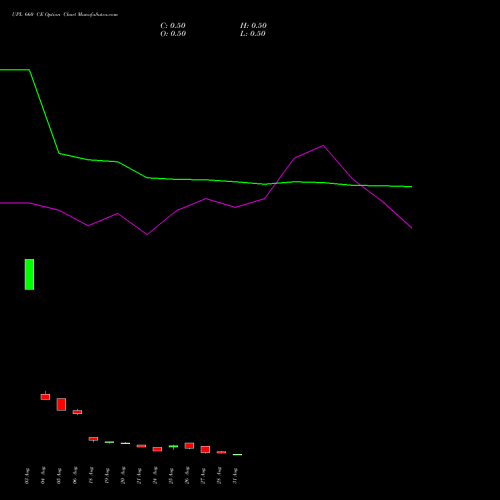This screenshot has height=500, width=500.
Task: Click the 21 Aug date axis label
Action: point(139,476)
